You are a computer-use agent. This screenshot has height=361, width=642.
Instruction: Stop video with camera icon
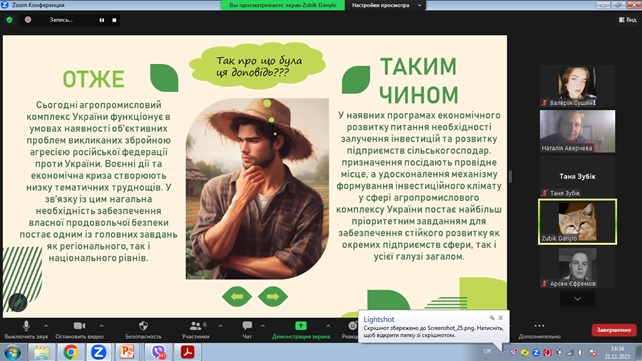point(79,326)
